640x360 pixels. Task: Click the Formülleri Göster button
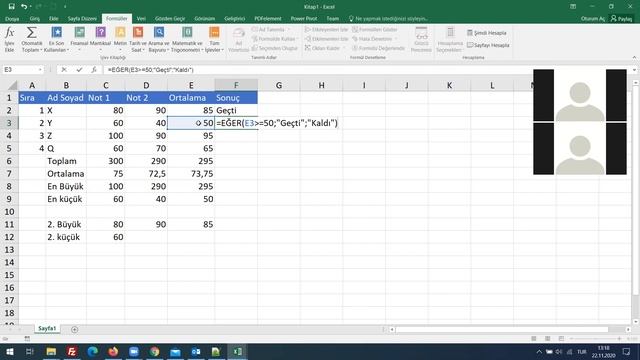375,29
